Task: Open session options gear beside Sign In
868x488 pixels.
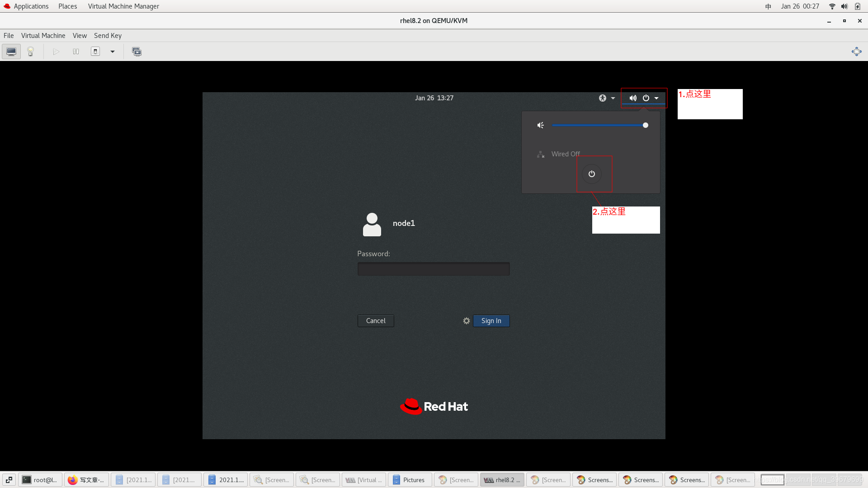Action: pos(467,321)
